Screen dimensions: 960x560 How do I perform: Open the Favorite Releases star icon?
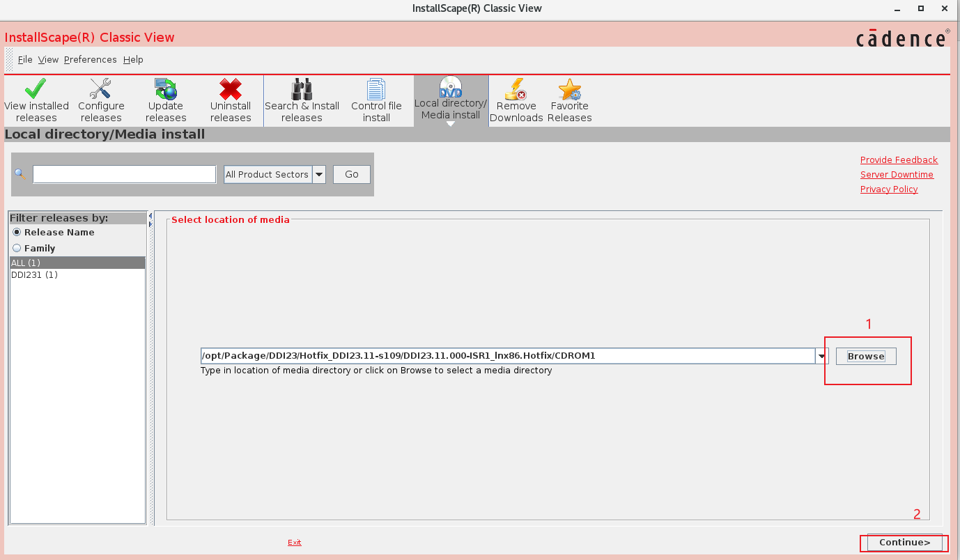pos(569,90)
